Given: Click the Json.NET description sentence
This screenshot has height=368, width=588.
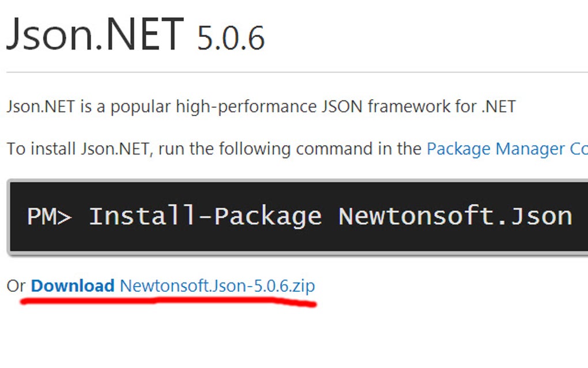Looking at the screenshot, I should [x=261, y=107].
